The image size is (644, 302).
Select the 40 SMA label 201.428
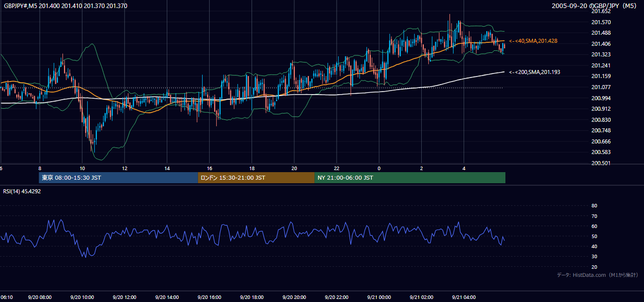[x=533, y=41]
